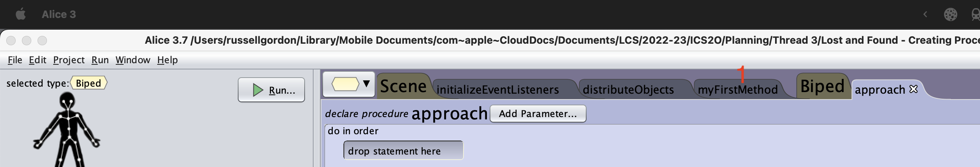The image size is (980, 167).
Task: Click the Alice 3 application menu
Action: coord(59,14)
